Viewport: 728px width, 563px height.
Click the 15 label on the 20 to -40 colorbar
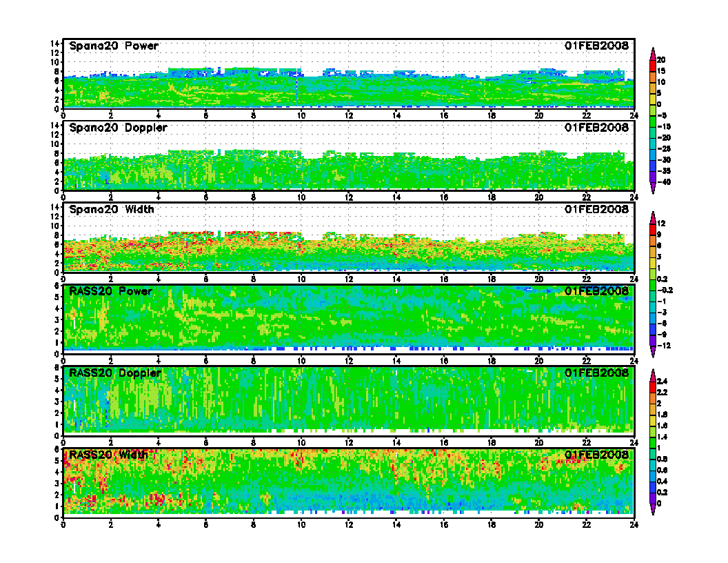661,71
